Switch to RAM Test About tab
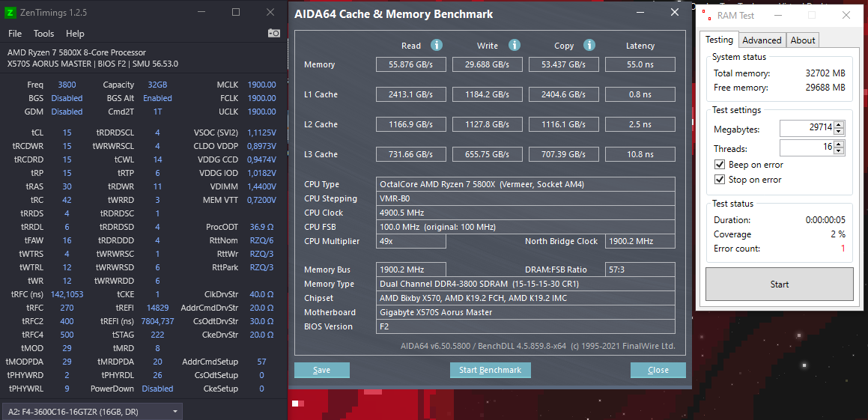Viewport: 868px width, 420px height. [802, 40]
